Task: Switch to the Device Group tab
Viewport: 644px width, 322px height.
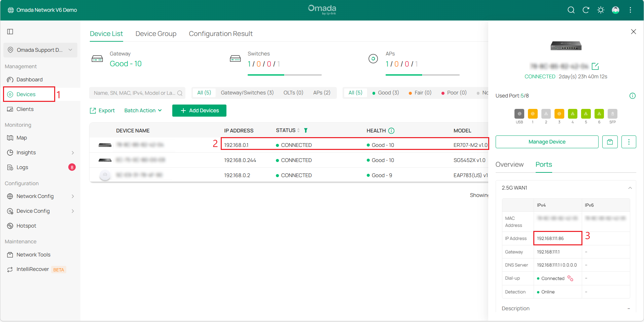Action: 156,34
